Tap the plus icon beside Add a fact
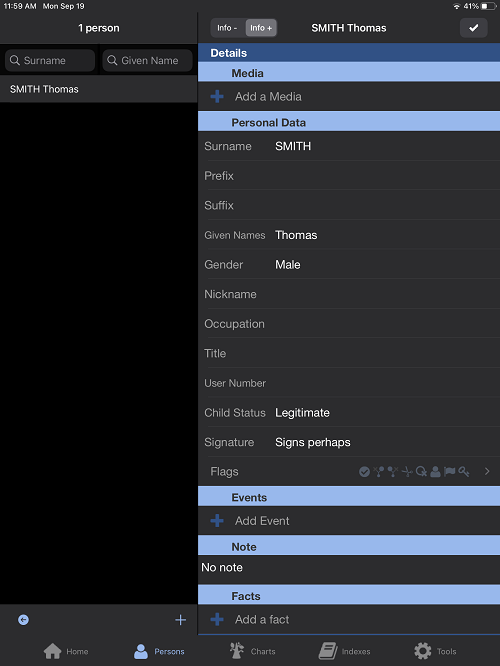 (217, 619)
